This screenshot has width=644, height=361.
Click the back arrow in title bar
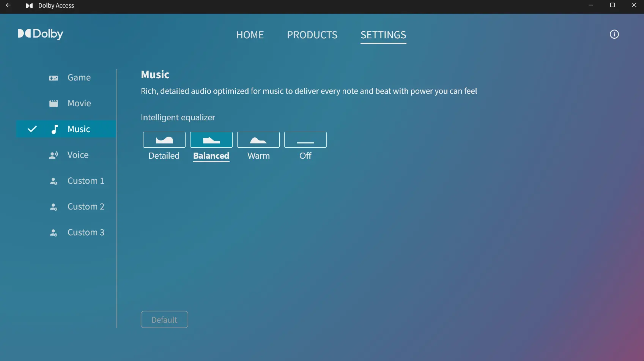8,5
